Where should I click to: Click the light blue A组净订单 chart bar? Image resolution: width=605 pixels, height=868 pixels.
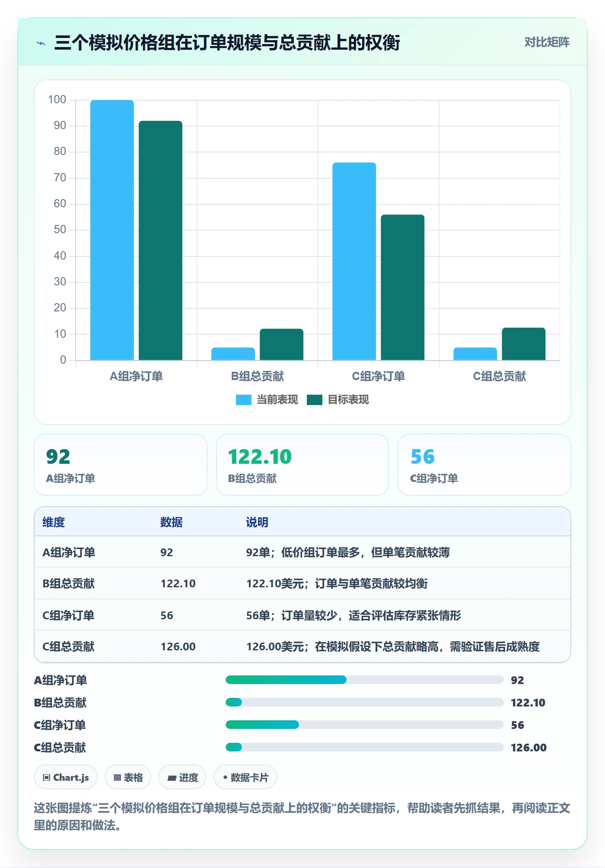coord(112,230)
